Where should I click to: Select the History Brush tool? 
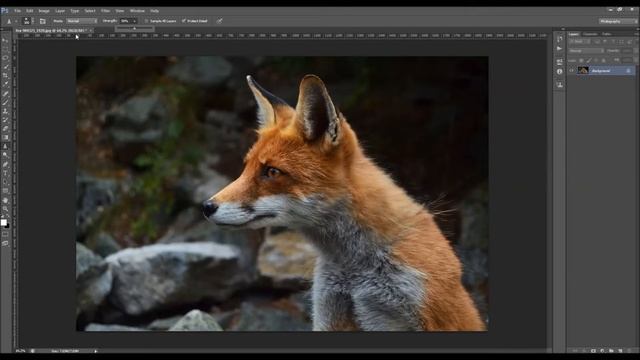[5, 120]
